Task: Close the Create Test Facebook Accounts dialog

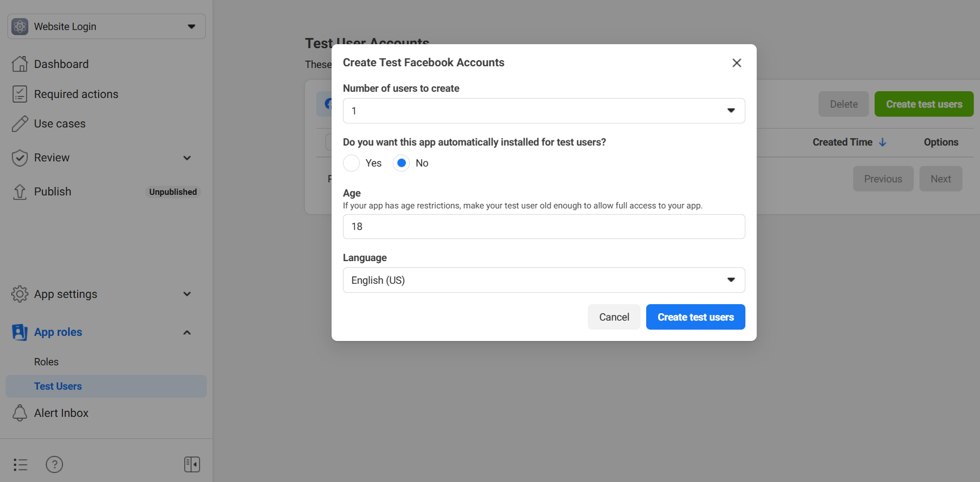Action: (737, 63)
